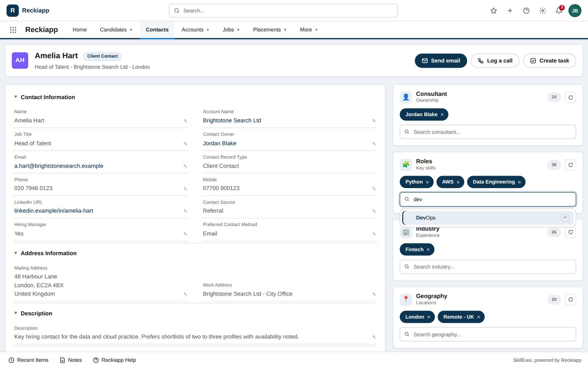Edit the Account Name pencil icon
Image resolution: width=588 pixels, height=368 pixels.
tap(374, 121)
